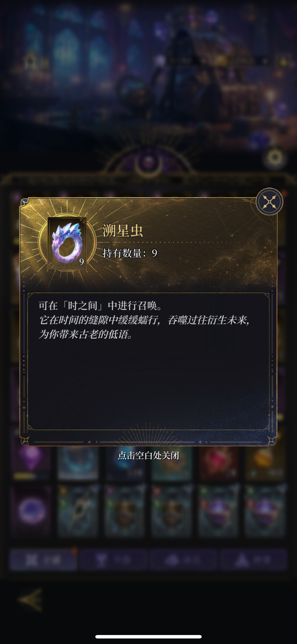
Task: Select the triangle icon bottom tab
Action: tap(253, 560)
